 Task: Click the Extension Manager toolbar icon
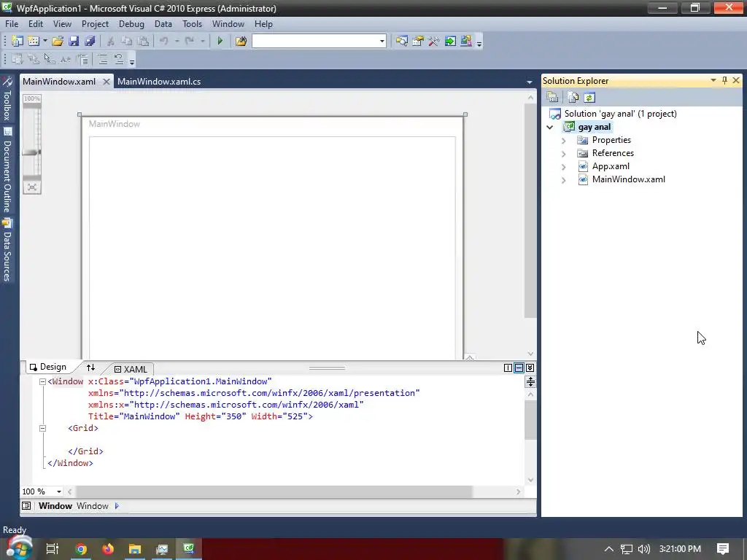[466, 41]
